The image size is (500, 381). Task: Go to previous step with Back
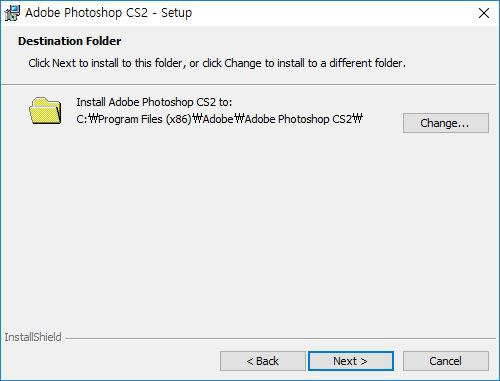[263, 361]
